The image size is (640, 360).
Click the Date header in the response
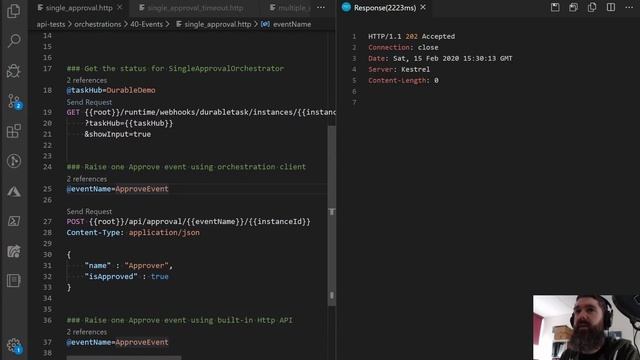click(x=440, y=58)
